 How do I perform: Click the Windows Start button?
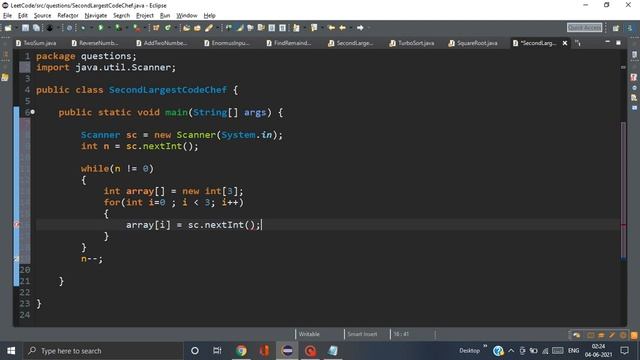click(x=11, y=351)
